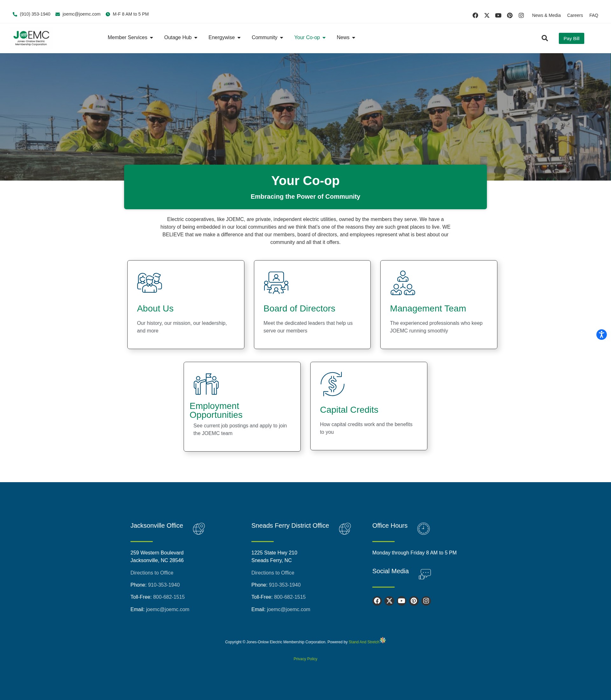Expand the News dropdown menu
611x700 pixels.
click(x=346, y=38)
